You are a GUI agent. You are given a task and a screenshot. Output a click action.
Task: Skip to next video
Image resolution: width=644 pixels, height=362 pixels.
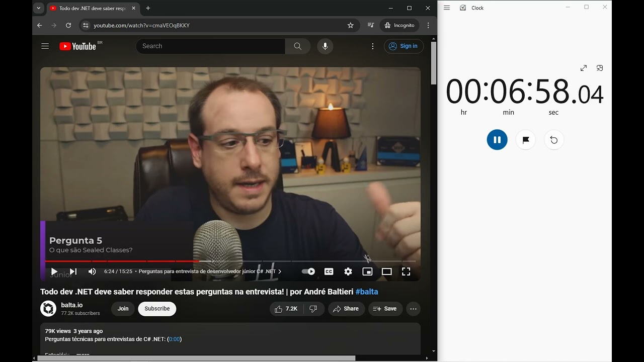[x=73, y=271]
